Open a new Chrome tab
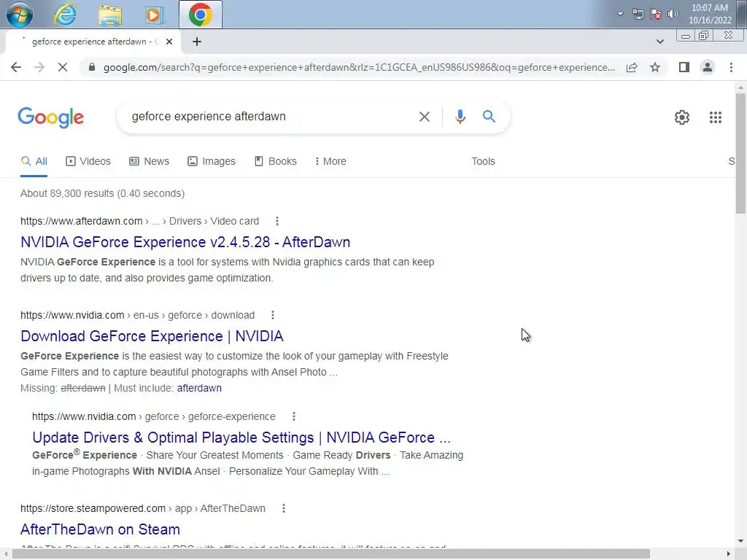Viewport: 747px width, 560px height. 197,42
